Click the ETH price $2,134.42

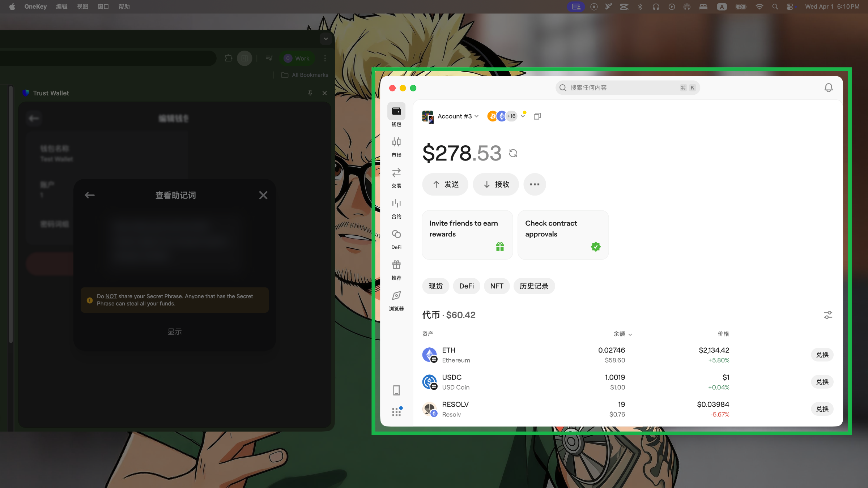point(714,350)
